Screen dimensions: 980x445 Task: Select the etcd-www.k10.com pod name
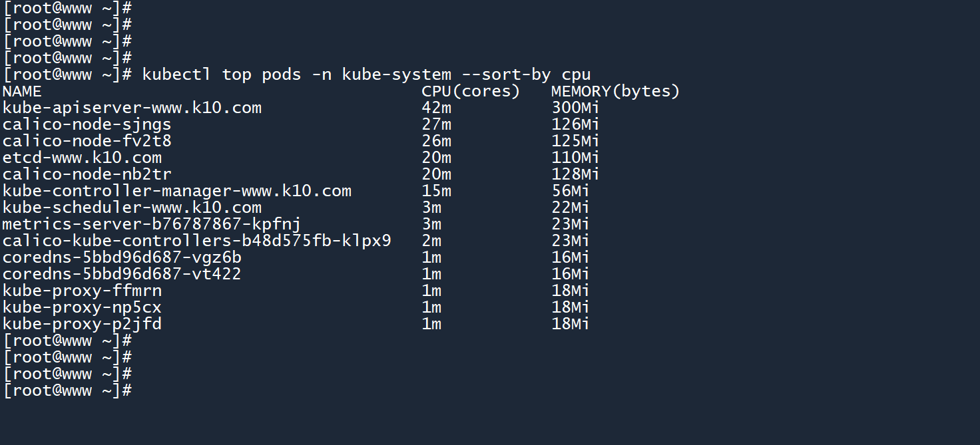(x=82, y=158)
